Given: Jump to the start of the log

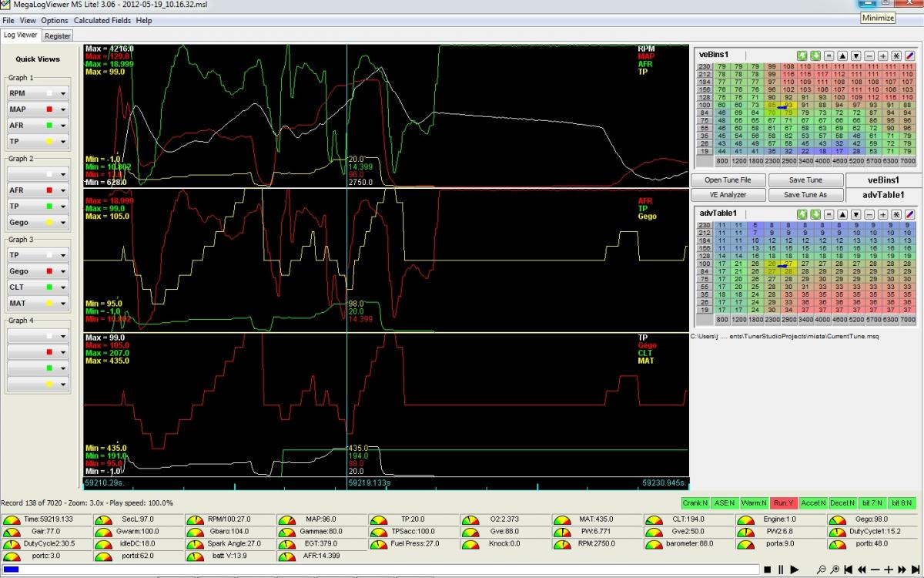Looking at the screenshot, I should pos(848,570).
